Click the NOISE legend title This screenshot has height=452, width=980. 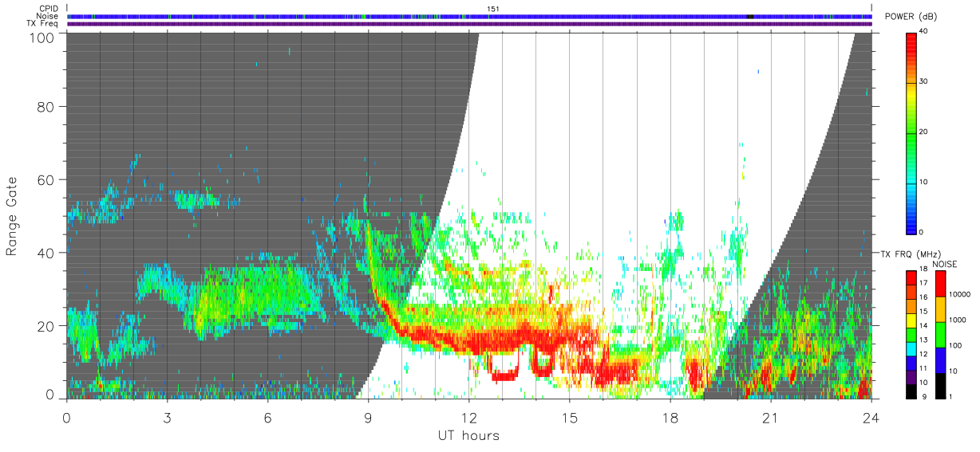pos(945,264)
